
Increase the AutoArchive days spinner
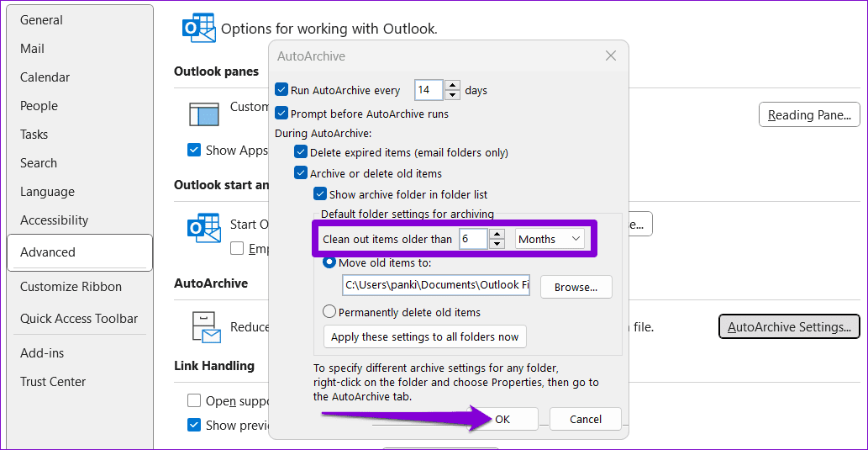(x=452, y=85)
